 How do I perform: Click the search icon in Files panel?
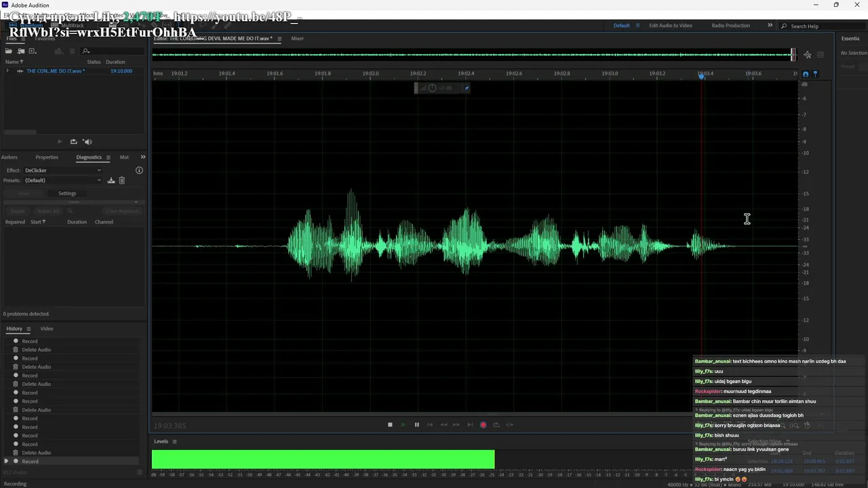[86, 51]
